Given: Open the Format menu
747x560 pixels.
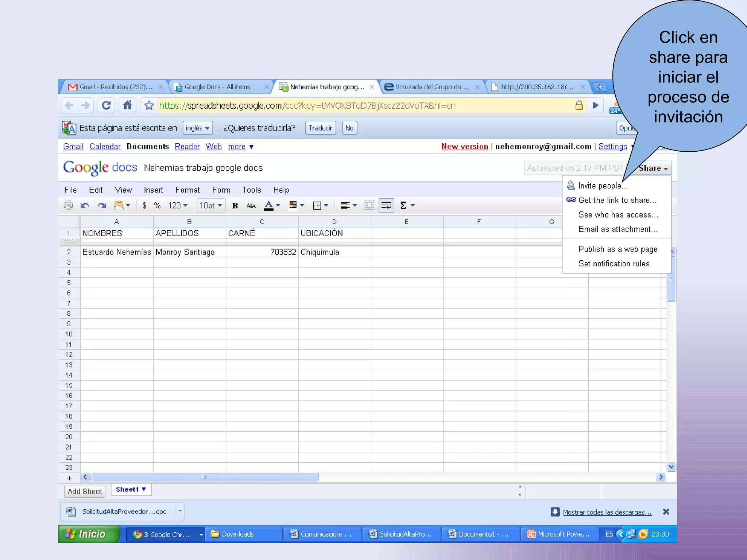Looking at the screenshot, I should pyautogui.click(x=187, y=190).
